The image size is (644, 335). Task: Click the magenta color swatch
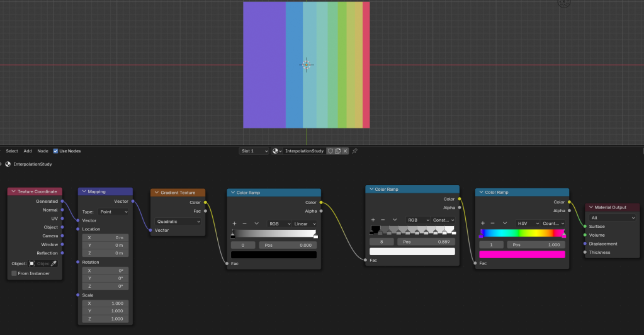(522, 254)
